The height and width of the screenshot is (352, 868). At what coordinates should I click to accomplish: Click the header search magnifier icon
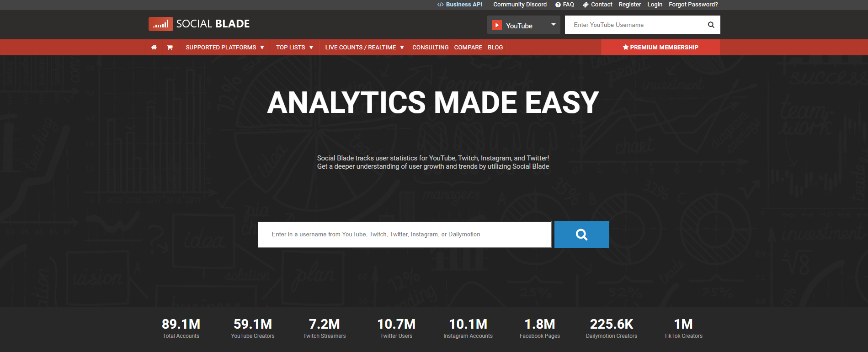pos(711,25)
